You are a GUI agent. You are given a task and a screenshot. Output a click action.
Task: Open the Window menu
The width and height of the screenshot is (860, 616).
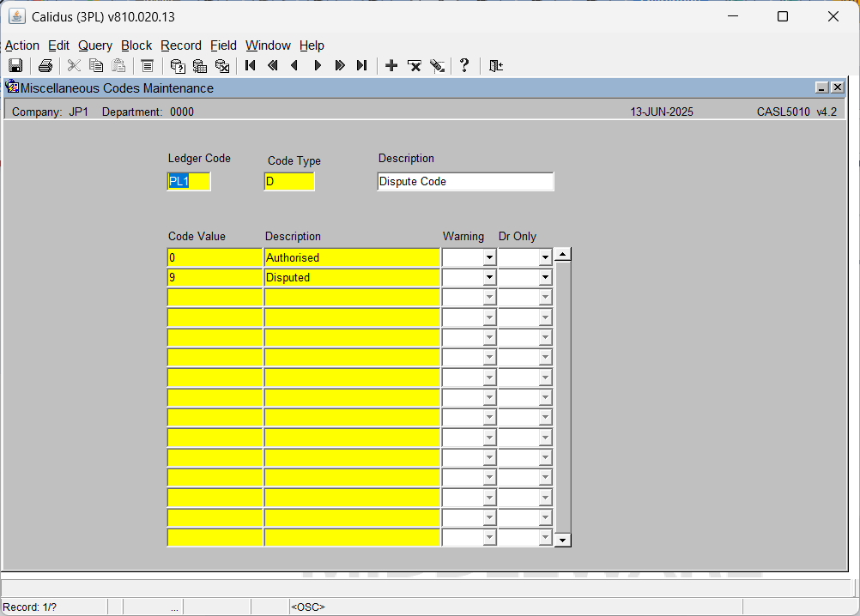(268, 45)
